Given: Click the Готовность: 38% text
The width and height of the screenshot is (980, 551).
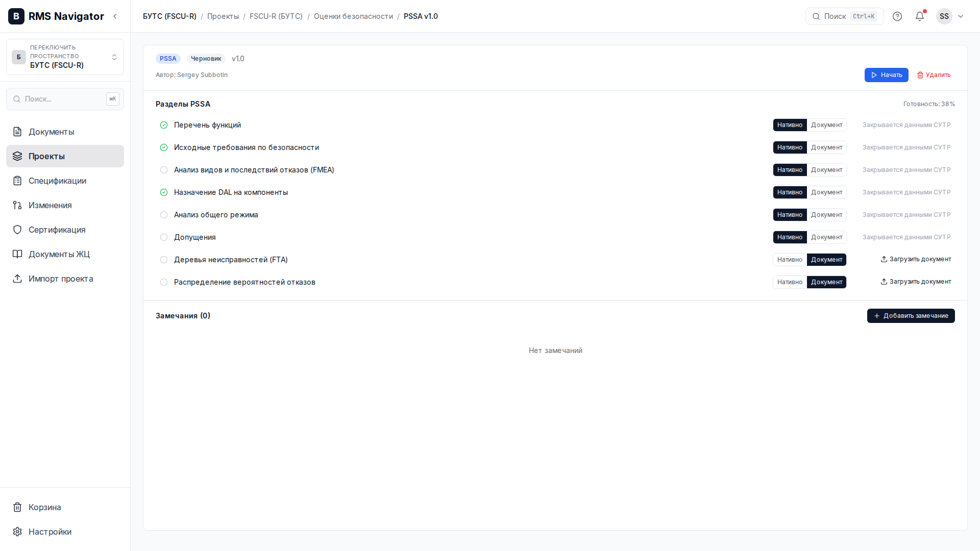Looking at the screenshot, I should click(929, 104).
